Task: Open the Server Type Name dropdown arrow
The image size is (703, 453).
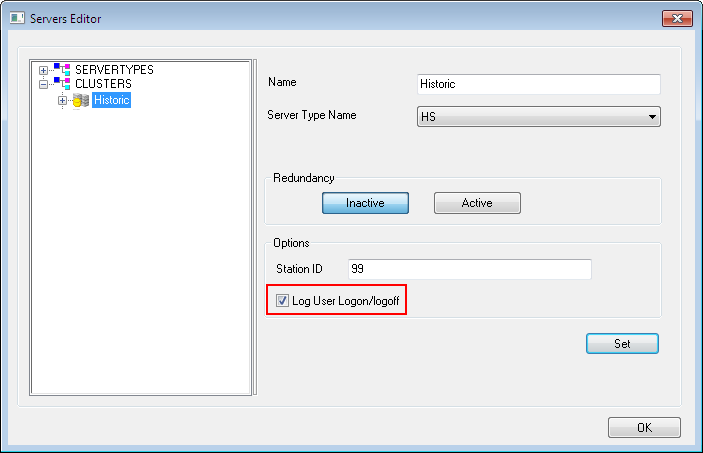Action: 652,117
